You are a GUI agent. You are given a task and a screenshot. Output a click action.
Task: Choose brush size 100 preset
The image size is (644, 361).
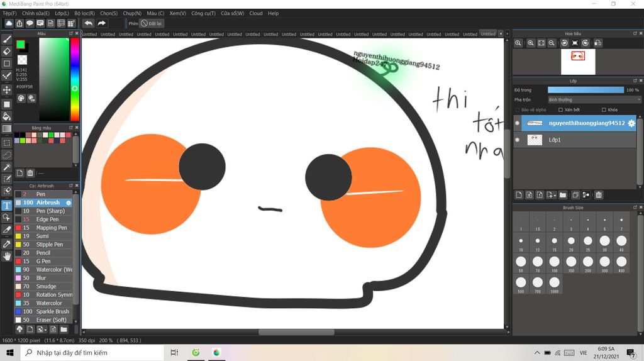point(555,264)
